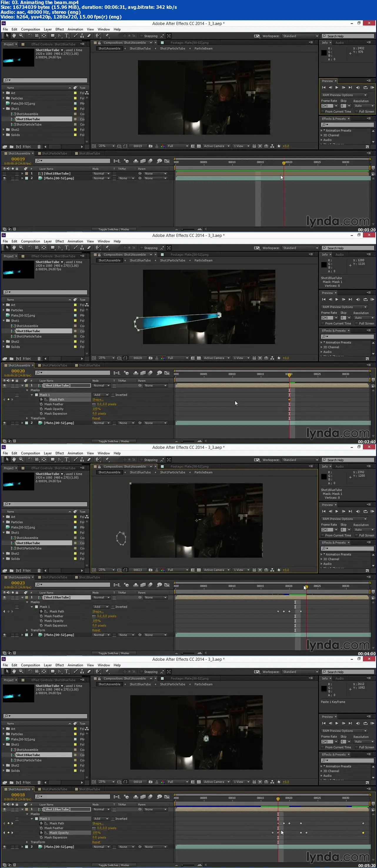Expand Animation Presets in 00:04:00 Effects panel
Screen dimensions: 377x868
click(321, 554)
